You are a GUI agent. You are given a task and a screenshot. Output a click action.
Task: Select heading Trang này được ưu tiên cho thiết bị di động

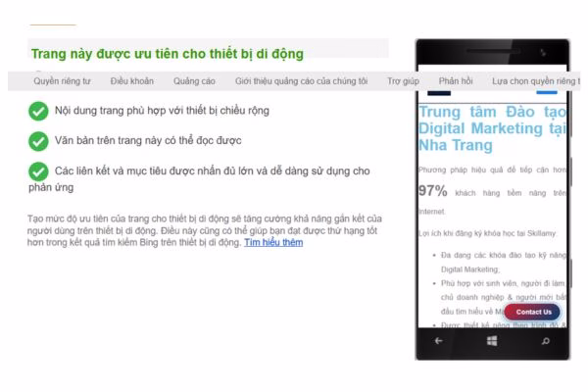coord(168,54)
